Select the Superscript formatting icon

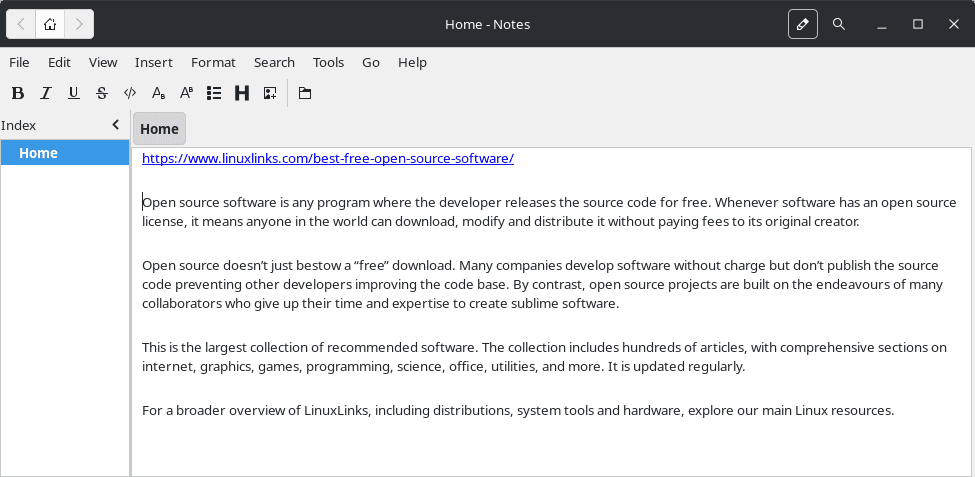(x=186, y=93)
